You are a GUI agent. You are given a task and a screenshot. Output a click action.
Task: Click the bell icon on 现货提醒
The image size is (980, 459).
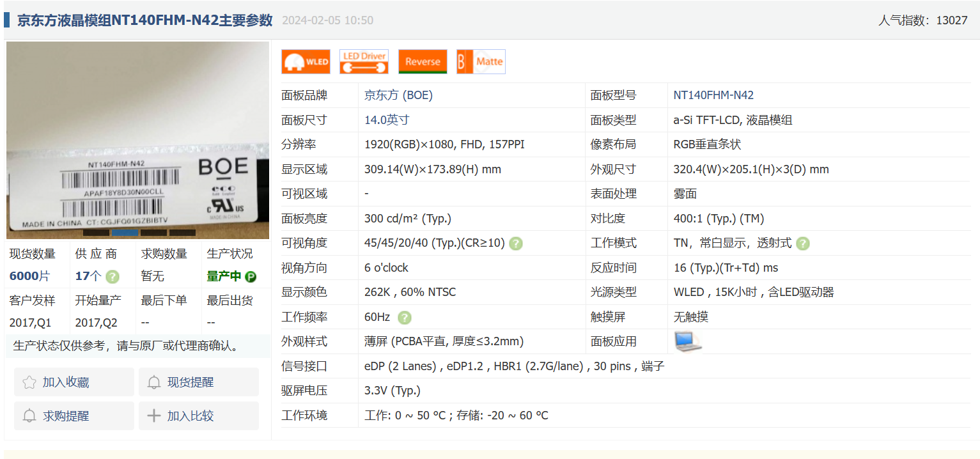[154, 382]
